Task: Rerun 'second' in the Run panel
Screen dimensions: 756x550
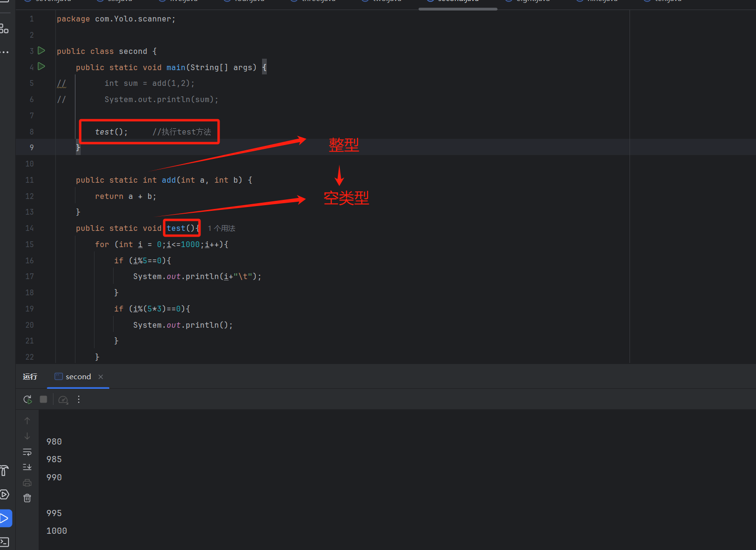Action: [28, 399]
